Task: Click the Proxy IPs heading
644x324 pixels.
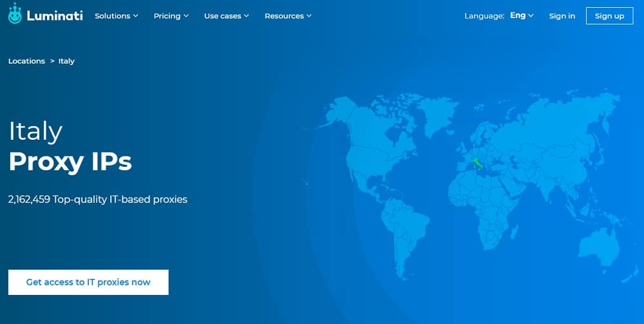Action: pos(70,162)
